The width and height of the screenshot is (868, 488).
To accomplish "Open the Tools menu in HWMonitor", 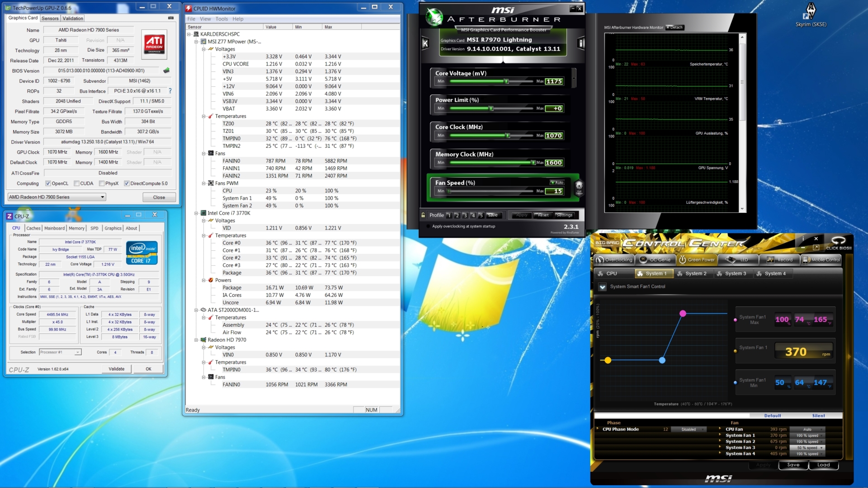I will tap(222, 19).
